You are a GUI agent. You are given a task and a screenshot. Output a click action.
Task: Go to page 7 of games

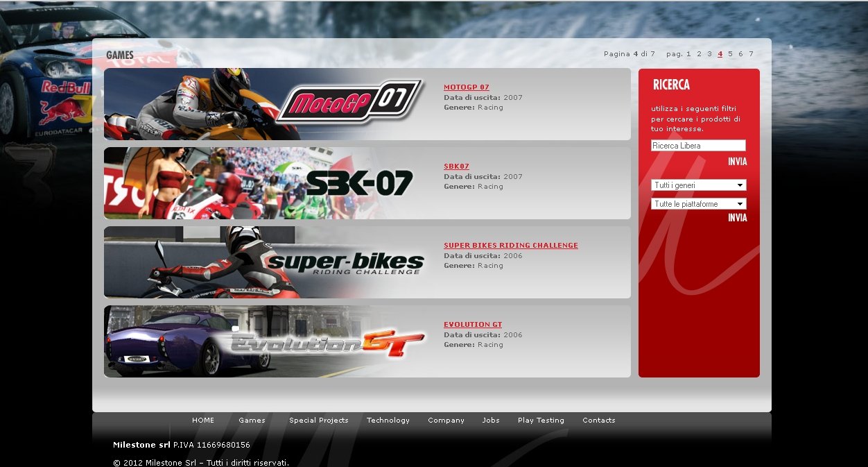[x=751, y=54]
